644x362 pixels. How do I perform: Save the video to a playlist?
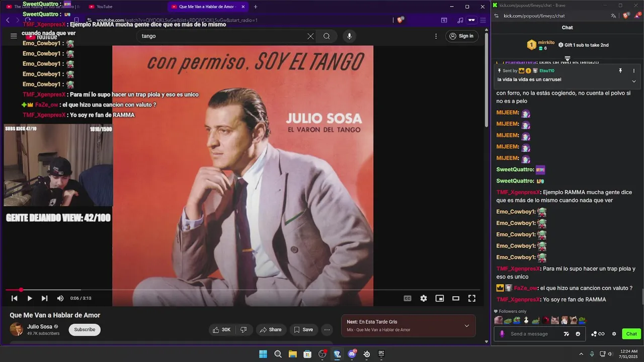point(303,330)
